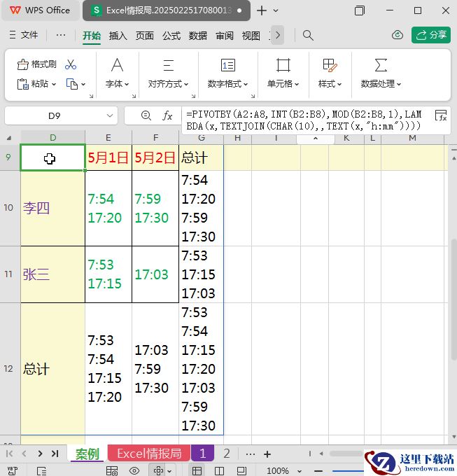The image size is (457, 476).
Task: Switch to sheet tab 2
Action: pos(227,454)
